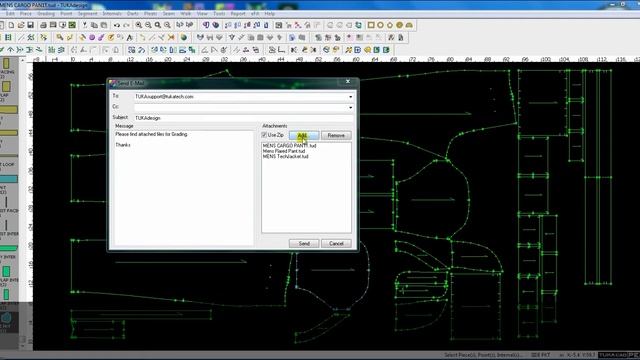Open the Cc dropdown arrow
This screenshot has width=640, height=360.
(x=350, y=108)
